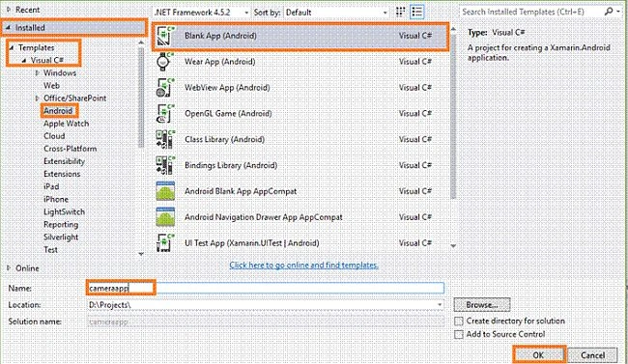The width and height of the screenshot is (628, 364).
Task: Select the Cross-Platform category
Action: pos(71,149)
